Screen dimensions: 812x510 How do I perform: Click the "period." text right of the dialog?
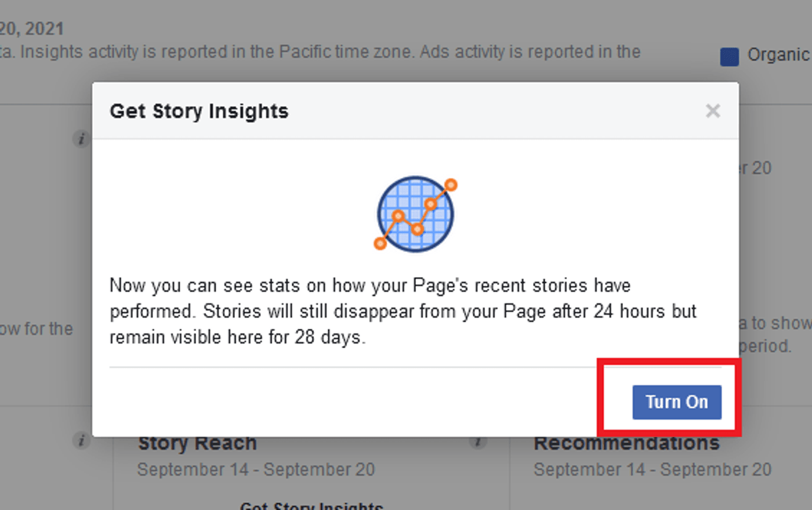pyautogui.click(x=766, y=346)
